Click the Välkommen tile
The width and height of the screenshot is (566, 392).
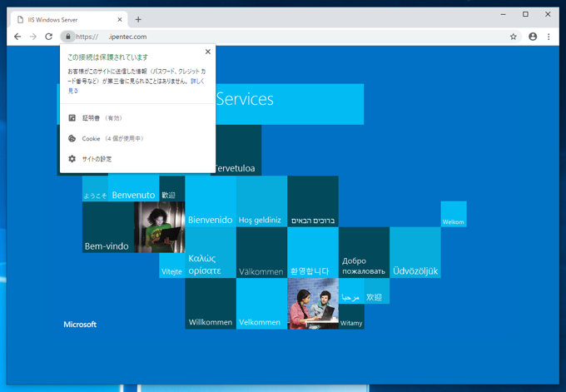point(261,253)
